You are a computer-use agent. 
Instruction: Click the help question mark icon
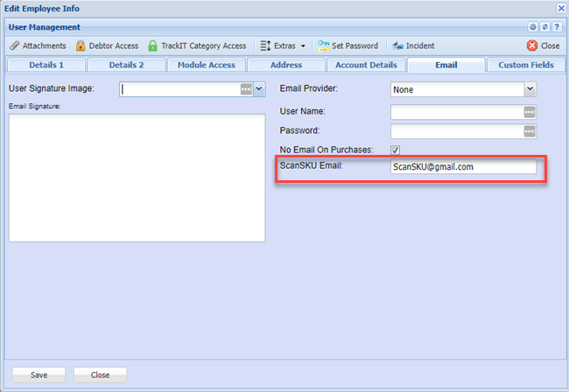tap(557, 27)
